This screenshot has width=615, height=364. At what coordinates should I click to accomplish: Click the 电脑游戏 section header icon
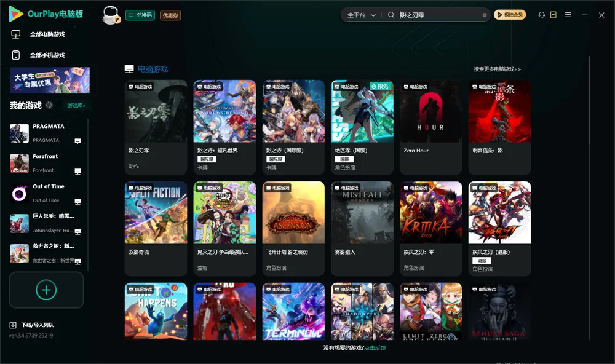(129, 69)
